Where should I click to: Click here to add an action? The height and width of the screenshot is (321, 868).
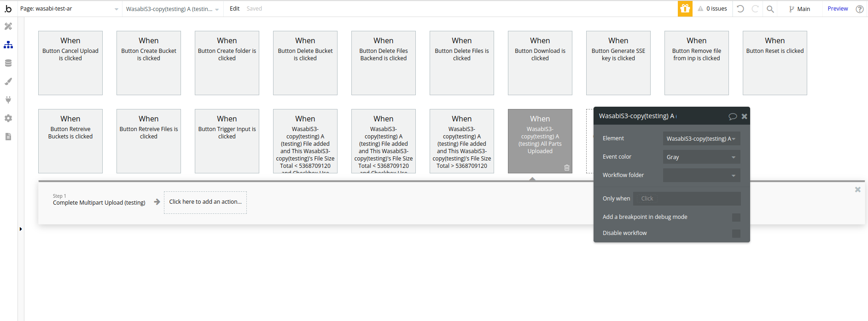coord(205,202)
